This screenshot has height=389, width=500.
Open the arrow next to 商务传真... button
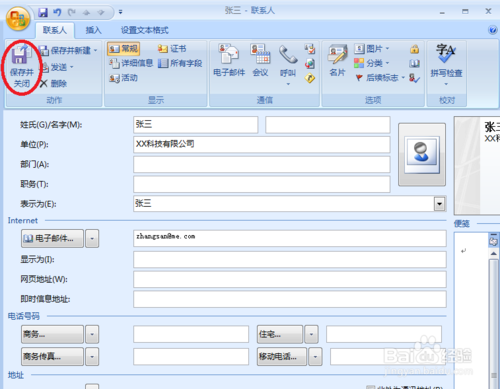pyautogui.click(x=92, y=357)
